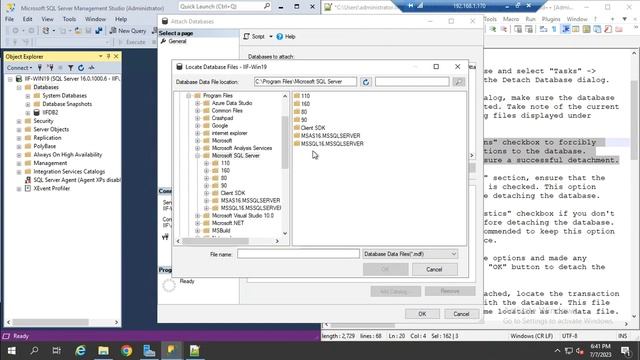
Task: Click the filter icon in Object Explorer
Action: (x=71, y=68)
